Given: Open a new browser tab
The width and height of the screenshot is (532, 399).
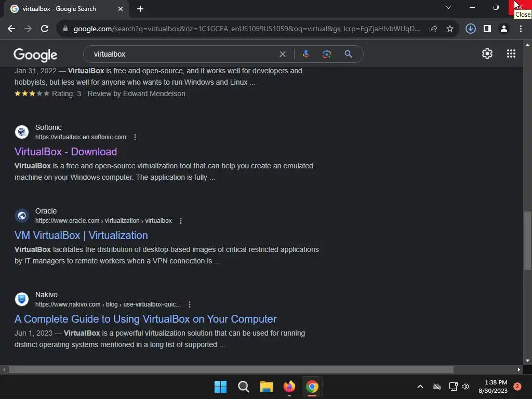Looking at the screenshot, I should click(140, 9).
